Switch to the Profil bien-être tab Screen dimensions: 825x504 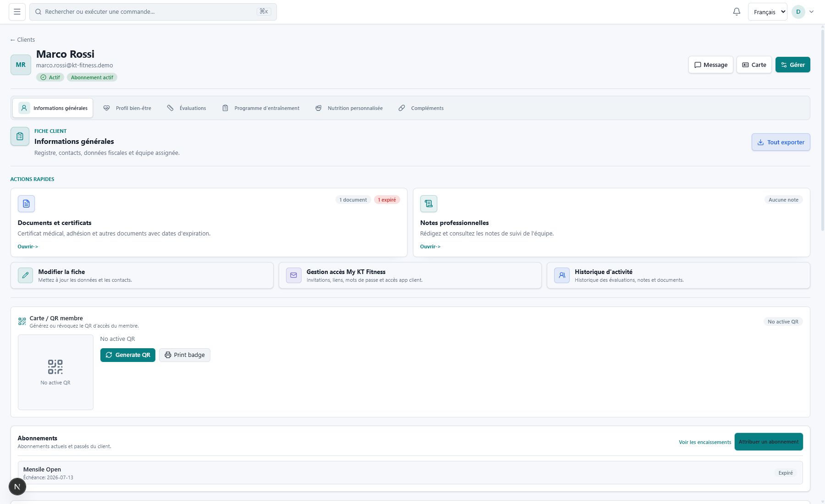pyautogui.click(x=127, y=108)
